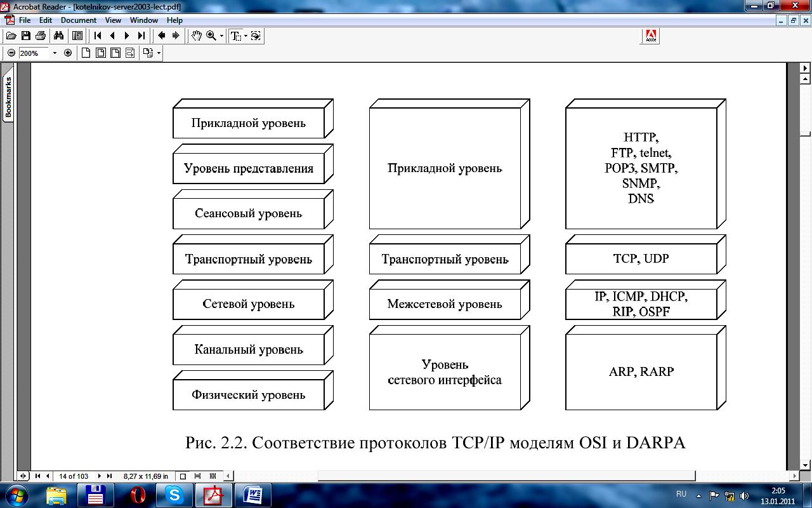Screen dimensions: 812x508
Task: Click the horizontal scrollbar right arrow
Action: [795, 476]
